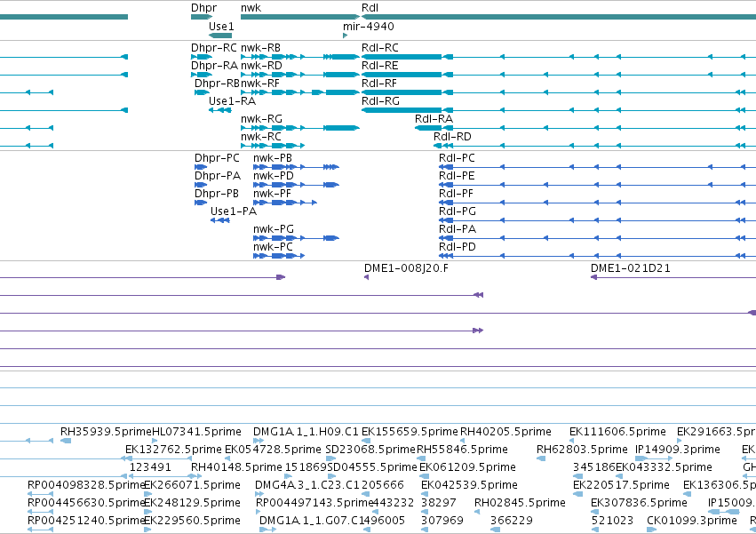This screenshot has height=534, width=756.
Task: Click the RH35939.5prime EST label
Action: (106, 432)
